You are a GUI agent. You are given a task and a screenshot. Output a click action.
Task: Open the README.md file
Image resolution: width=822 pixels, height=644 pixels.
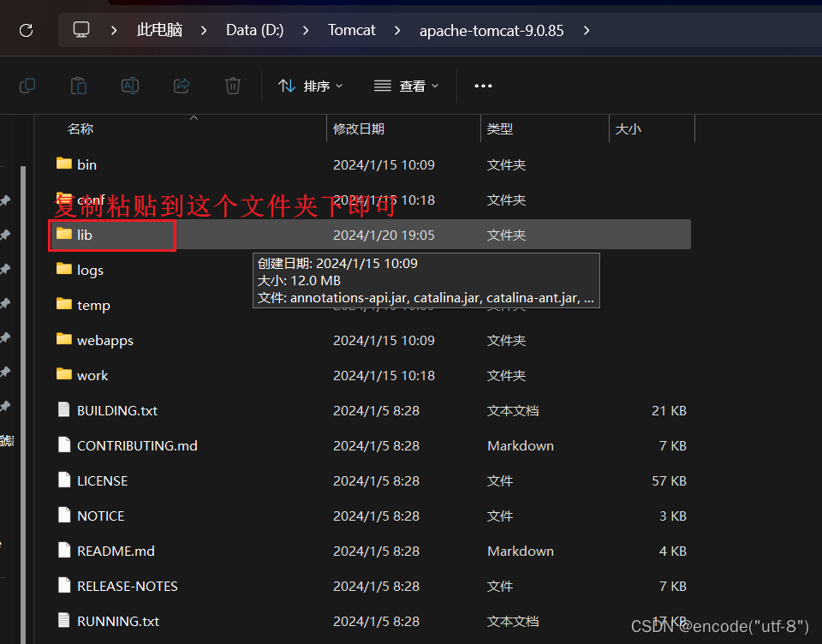[114, 551]
